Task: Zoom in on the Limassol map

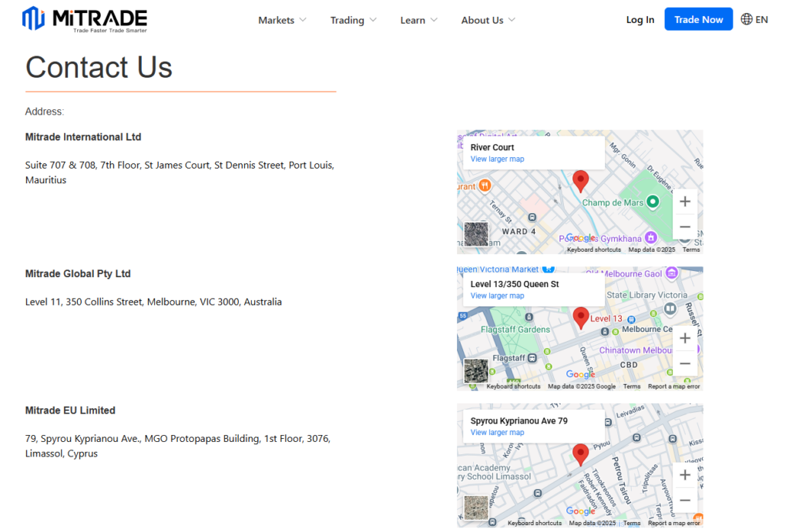Action: [685, 475]
